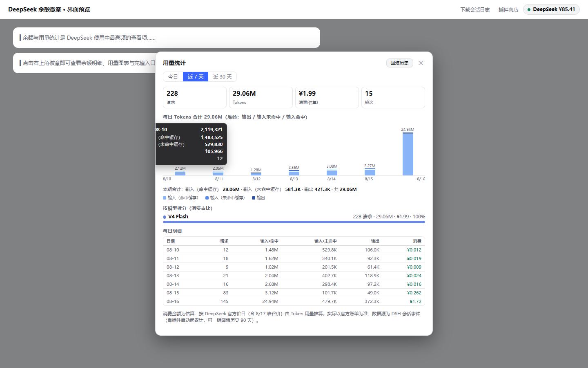Switch to the 今日 tab

tap(173, 77)
